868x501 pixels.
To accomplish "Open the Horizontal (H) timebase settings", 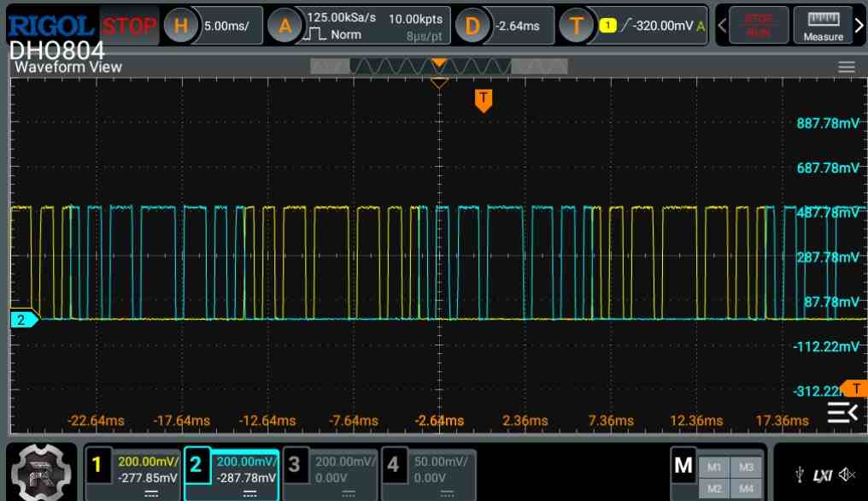I will 180,26.
